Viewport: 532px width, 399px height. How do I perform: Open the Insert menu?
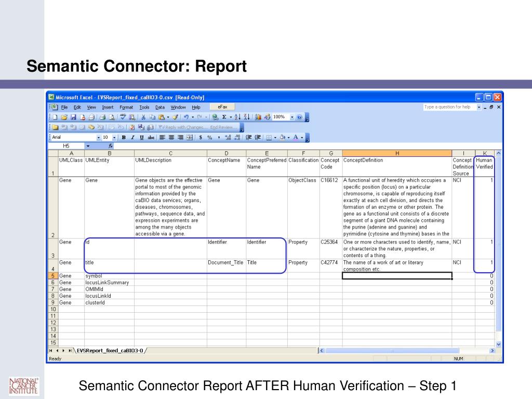[x=108, y=107]
